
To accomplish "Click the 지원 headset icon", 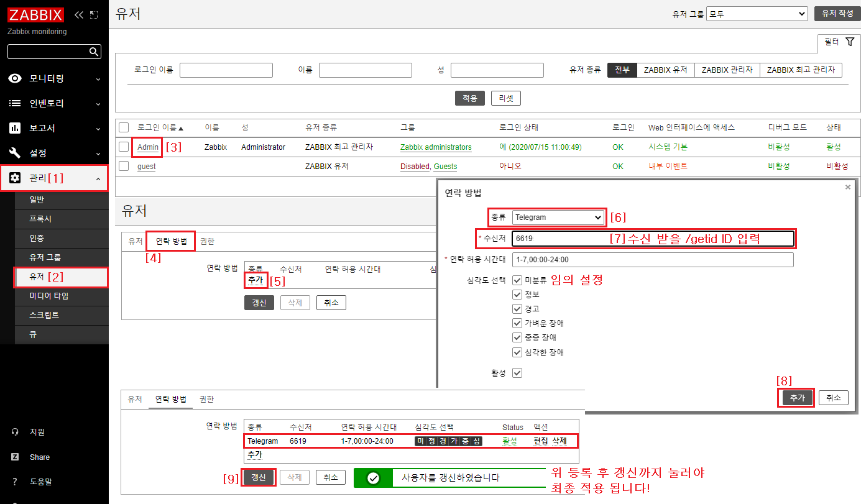I will (x=15, y=432).
